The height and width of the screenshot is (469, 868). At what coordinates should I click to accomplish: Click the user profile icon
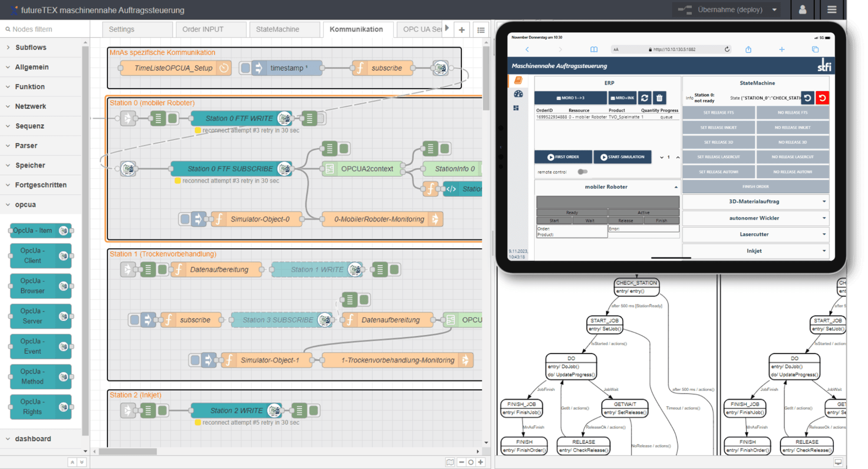[x=802, y=10]
